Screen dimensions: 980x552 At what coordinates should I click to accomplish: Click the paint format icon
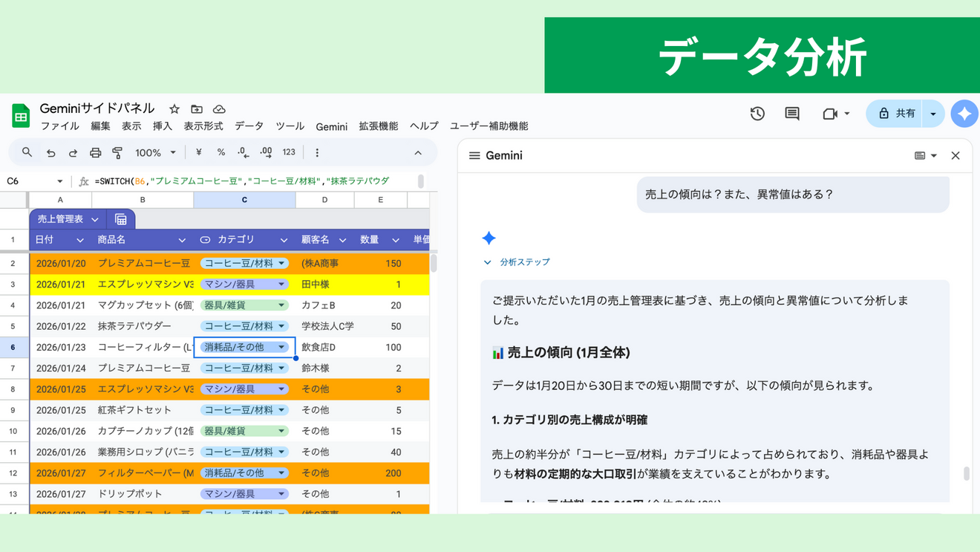[117, 153]
